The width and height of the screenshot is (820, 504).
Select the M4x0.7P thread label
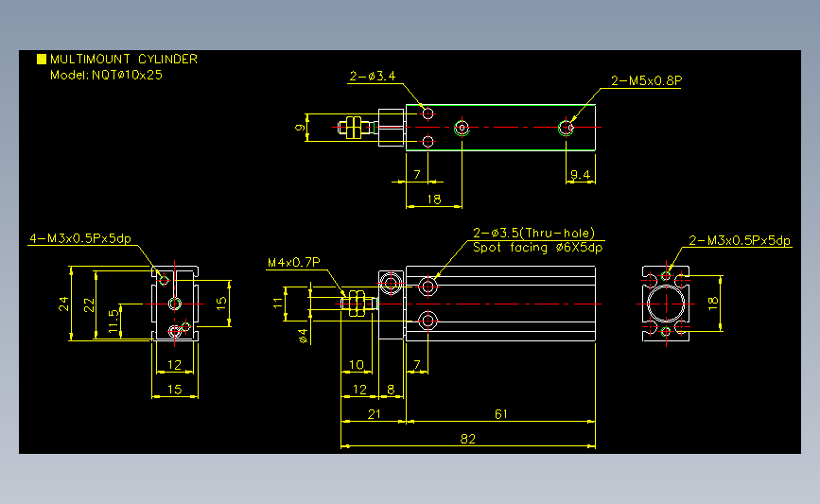point(294,263)
